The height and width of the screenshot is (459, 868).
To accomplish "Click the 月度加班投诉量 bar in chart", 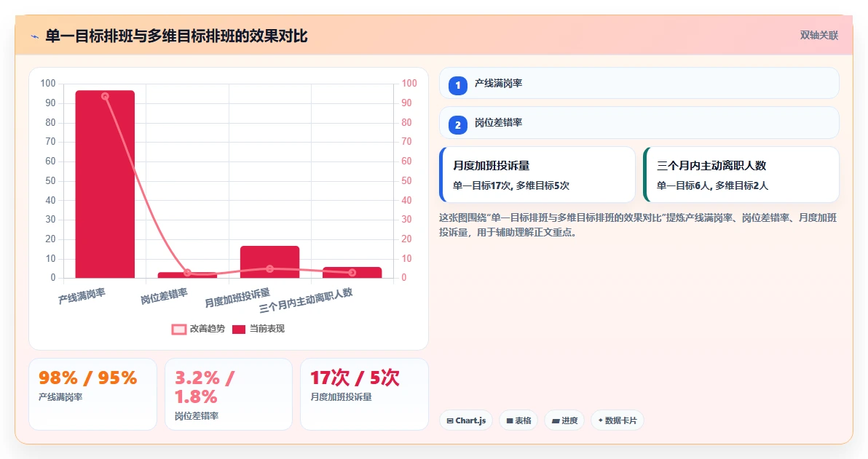I will click(x=269, y=262).
